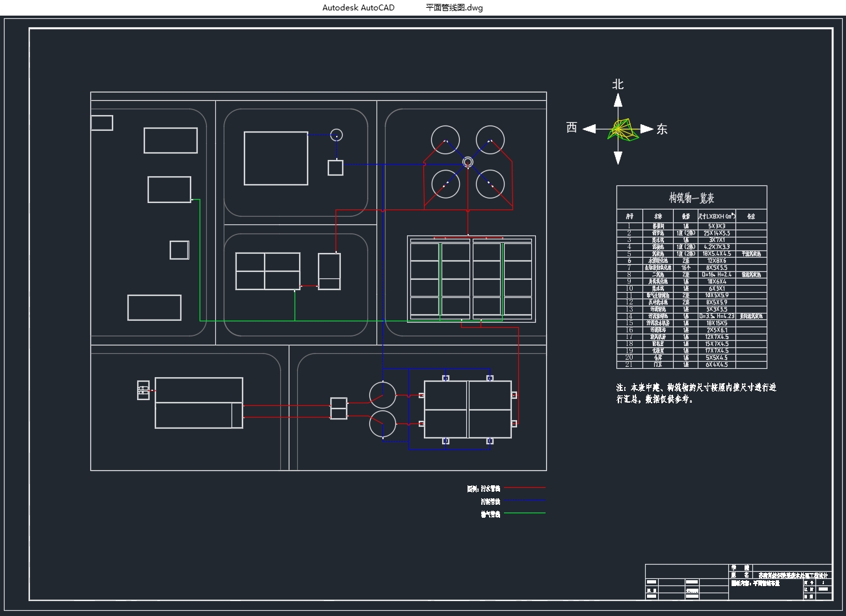The width and height of the screenshot is (846, 616).
Task: Pick the concentric circle between four round tanks
Action: [x=468, y=161]
